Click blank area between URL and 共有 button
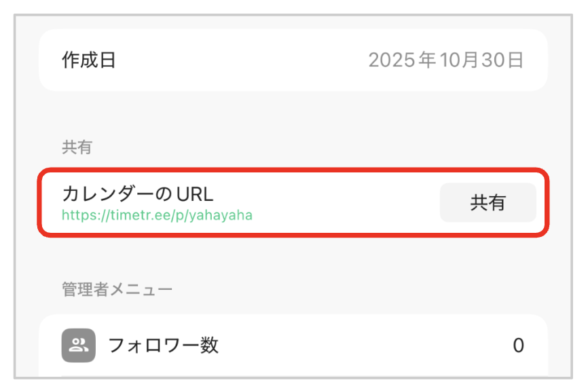 pyautogui.click(x=346, y=203)
